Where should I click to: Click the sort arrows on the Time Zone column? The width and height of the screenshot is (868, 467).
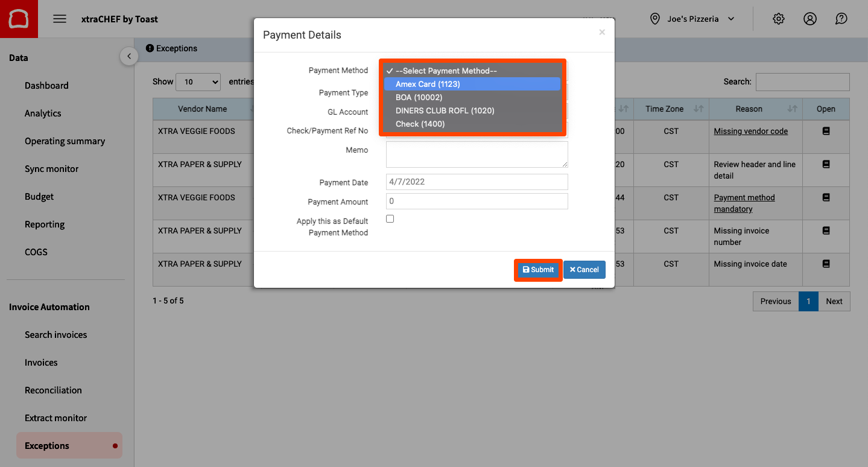700,109
